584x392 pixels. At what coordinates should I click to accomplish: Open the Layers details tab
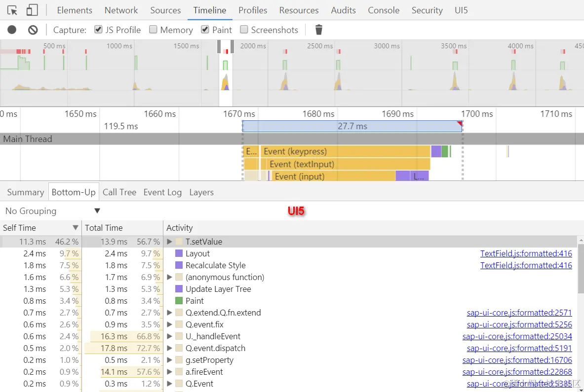click(201, 192)
